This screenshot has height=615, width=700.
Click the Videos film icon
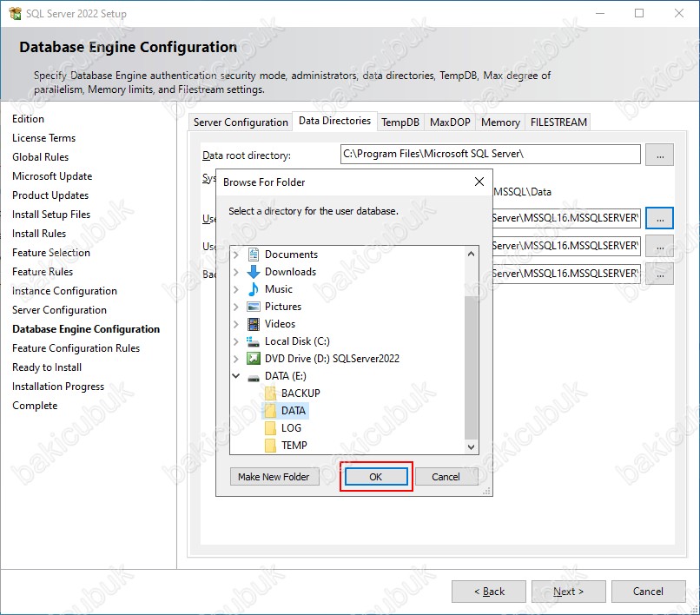coord(253,324)
